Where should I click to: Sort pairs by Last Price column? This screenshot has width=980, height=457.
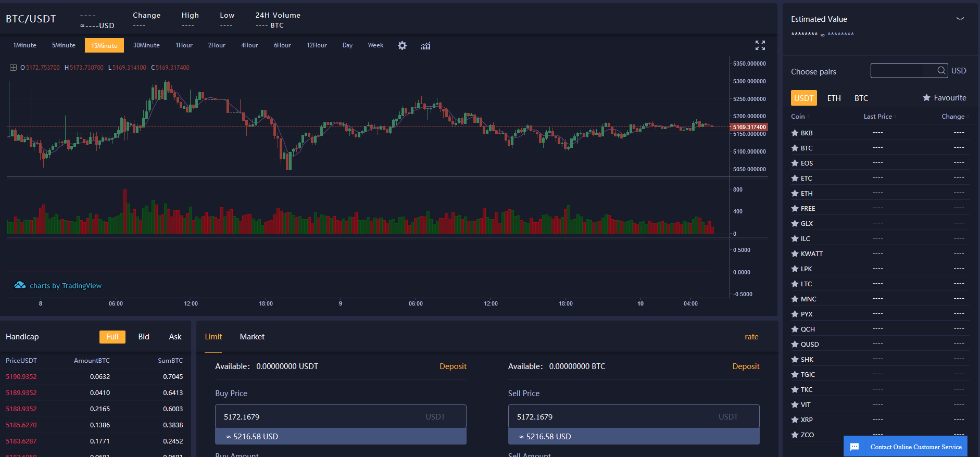(x=878, y=117)
